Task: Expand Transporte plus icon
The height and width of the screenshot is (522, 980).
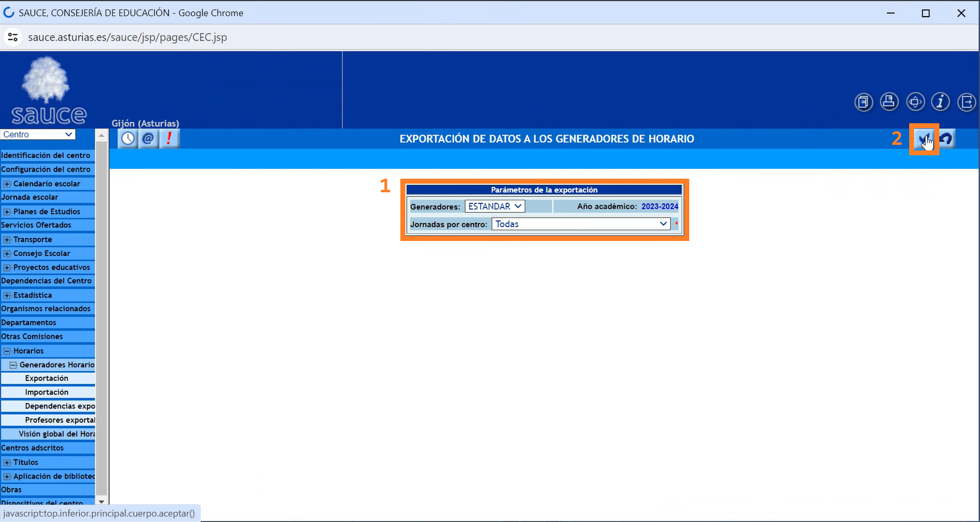Action: 7,240
